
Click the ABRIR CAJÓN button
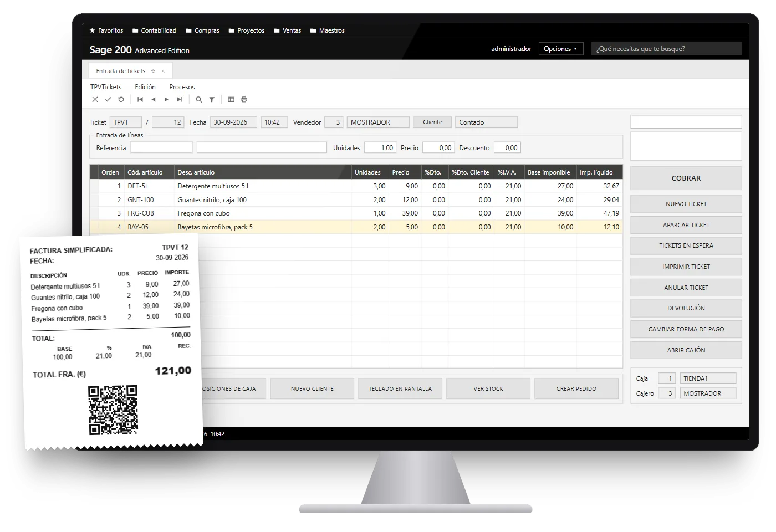tap(686, 350)
